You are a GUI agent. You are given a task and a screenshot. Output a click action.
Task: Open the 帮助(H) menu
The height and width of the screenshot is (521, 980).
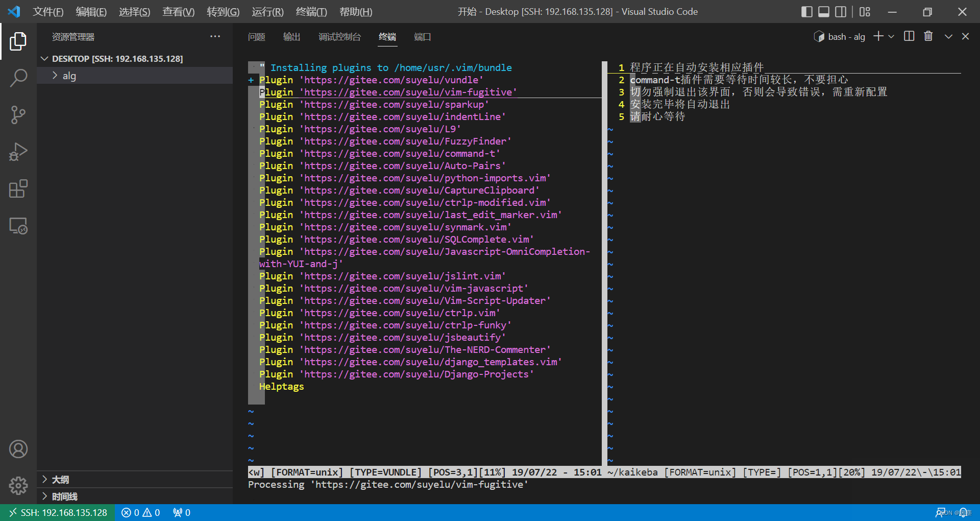356,12
